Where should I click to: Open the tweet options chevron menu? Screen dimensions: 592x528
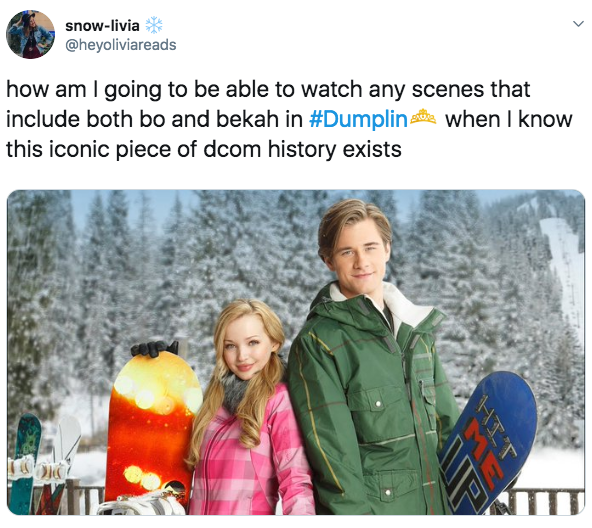(x=578, y=25)
